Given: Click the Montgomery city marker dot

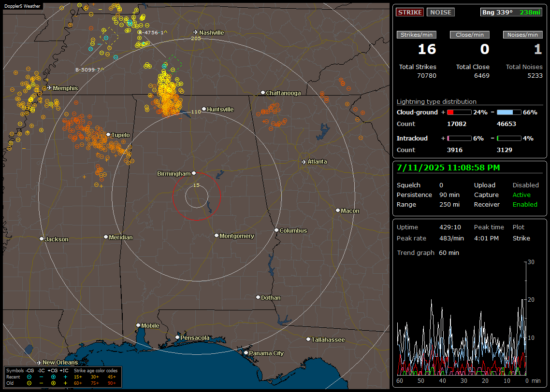Looking at the screenshot, I should 217,236.
